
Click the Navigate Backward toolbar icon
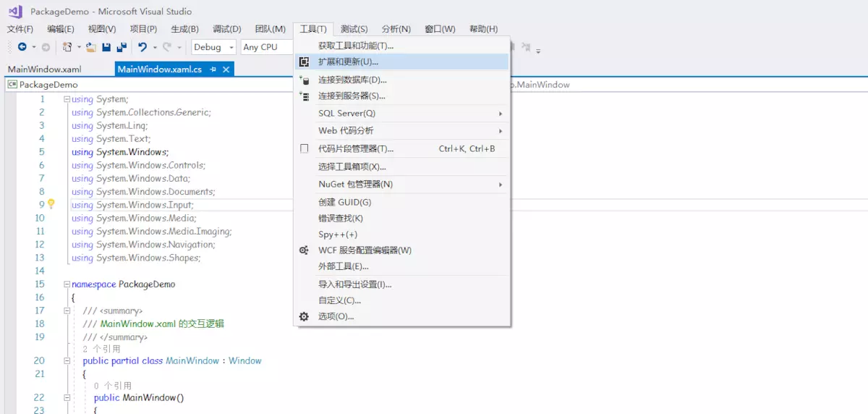22,47
